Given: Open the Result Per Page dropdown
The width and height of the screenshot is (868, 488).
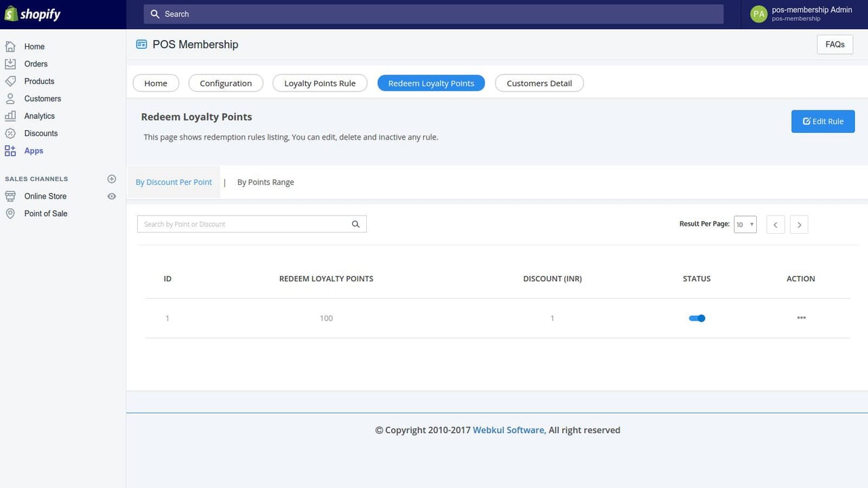Looking at the screenshot, I should pyautogui.click(x=745, y=224).
